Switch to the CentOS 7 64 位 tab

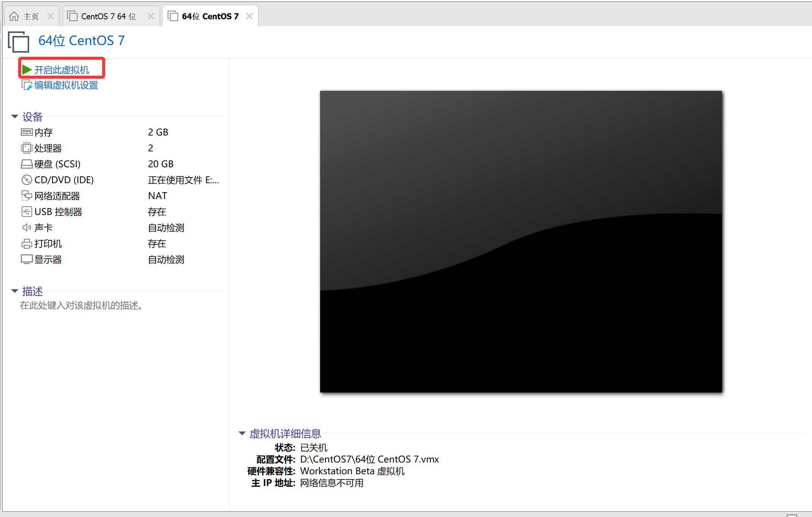(x=108, y=16)
